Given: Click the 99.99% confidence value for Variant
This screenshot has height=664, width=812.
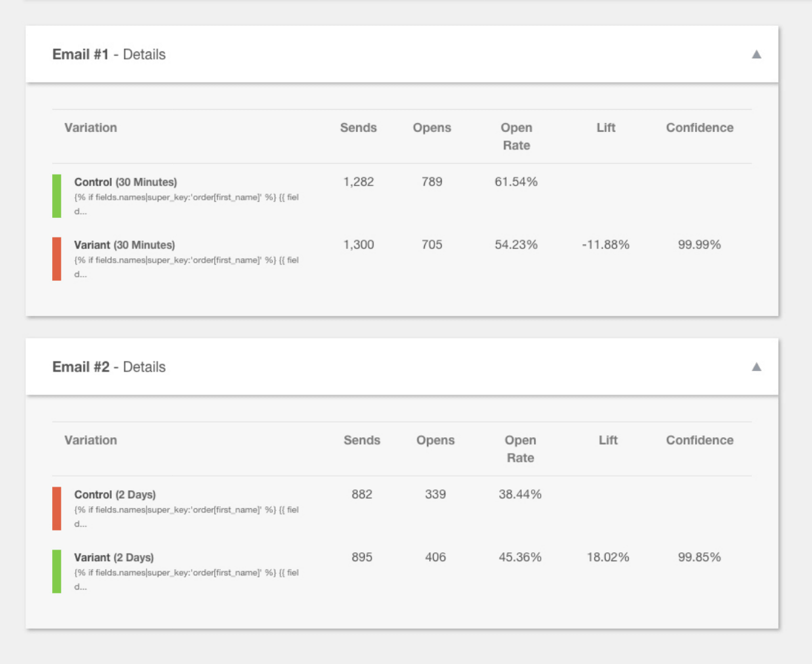Looking at the screenshot, I should point(701,245).
